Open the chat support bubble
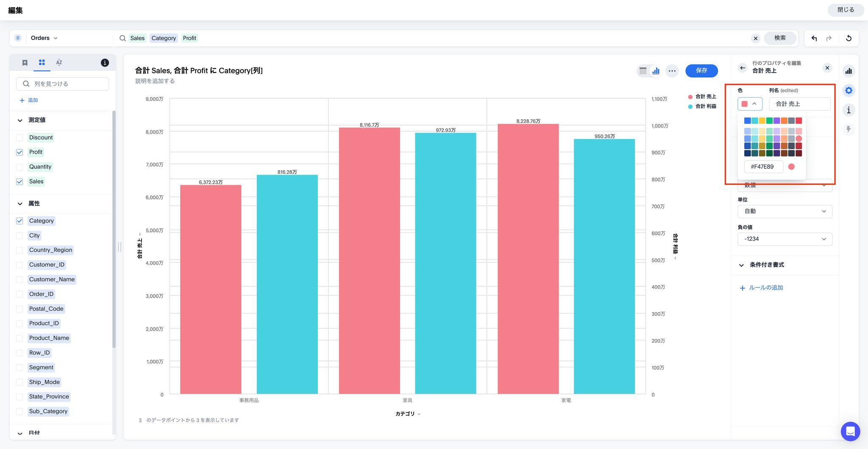The width and height of the screenshot is (868, 449). pos(850,432)
